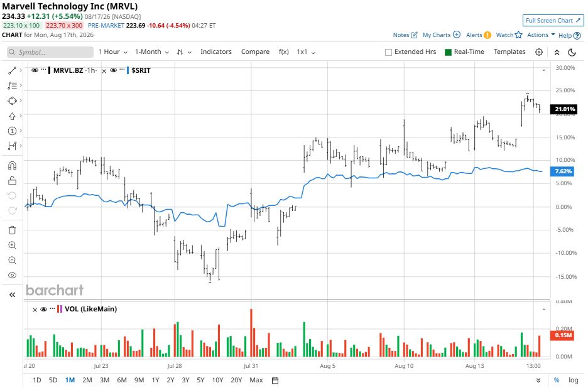Click the blue $SRIT color bar

point(128,70)
